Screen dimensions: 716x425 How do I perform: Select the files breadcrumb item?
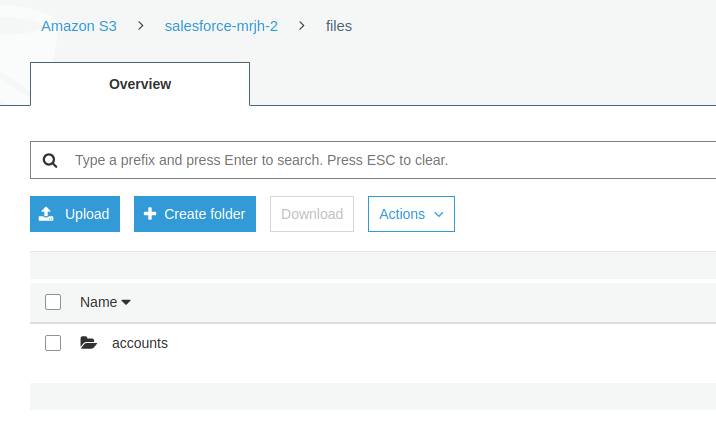(339, 26)
